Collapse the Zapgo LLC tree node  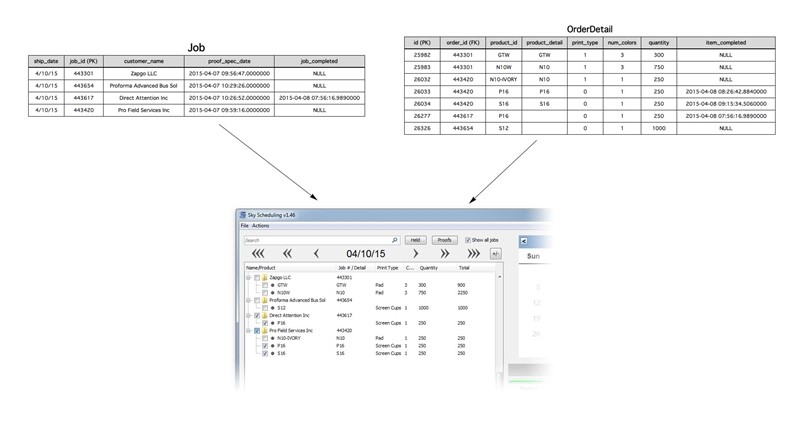248,277
